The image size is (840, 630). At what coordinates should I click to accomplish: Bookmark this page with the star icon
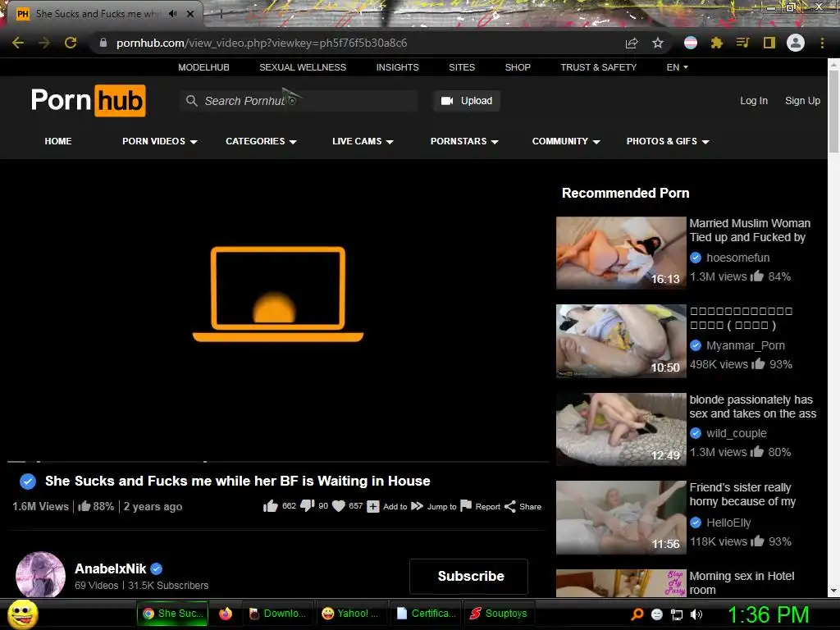(658, 43)
